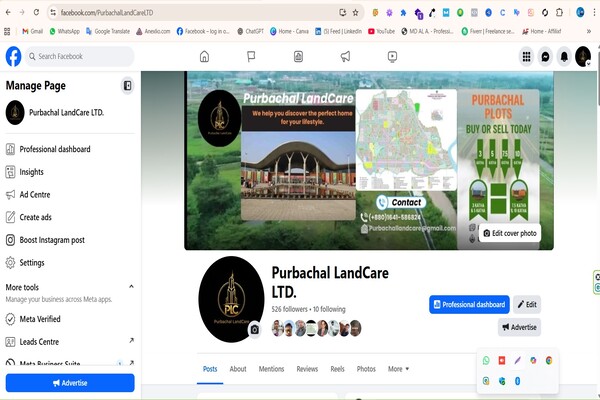600x400 pixels.
Task: Switch to the Reviews tab
Action: tap(307, 369)
